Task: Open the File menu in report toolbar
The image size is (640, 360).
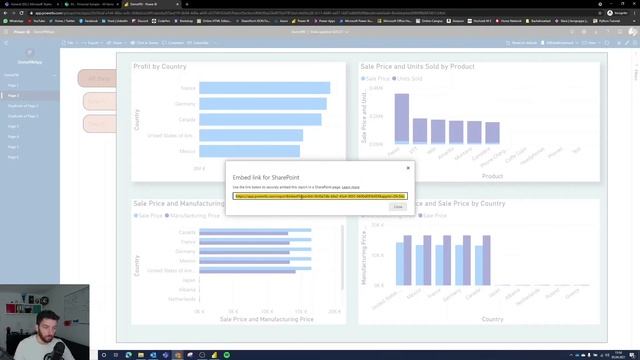Action: coord(70,43)
